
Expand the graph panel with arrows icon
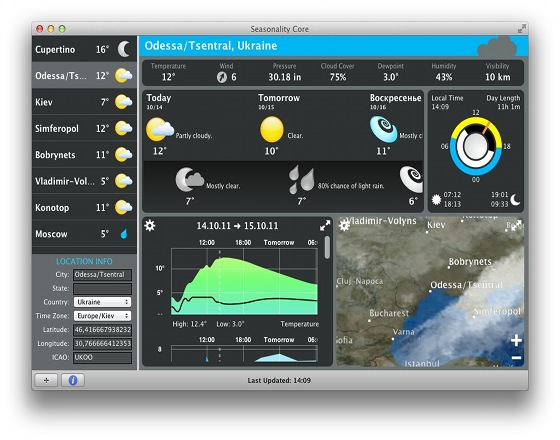pyautogui.click(x=325, y=225)
